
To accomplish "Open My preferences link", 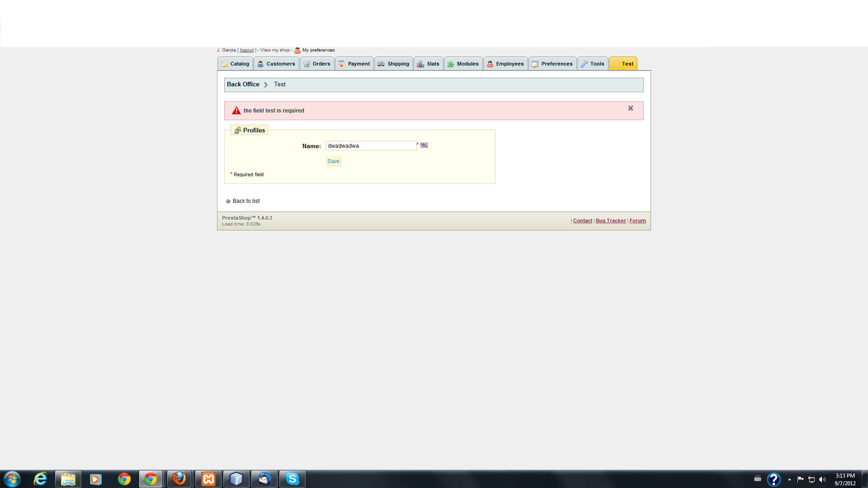I will click(x=318, y=50).
